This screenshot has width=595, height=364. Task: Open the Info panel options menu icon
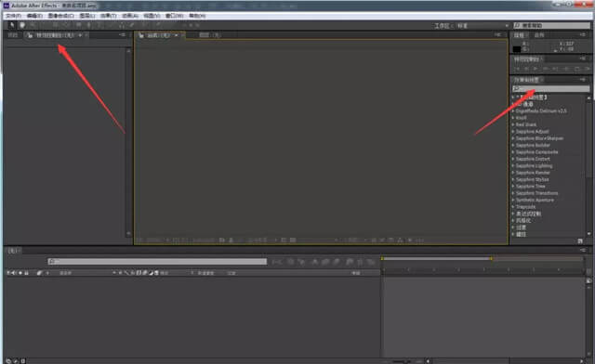pyautogui.click(x=583, y=35)
